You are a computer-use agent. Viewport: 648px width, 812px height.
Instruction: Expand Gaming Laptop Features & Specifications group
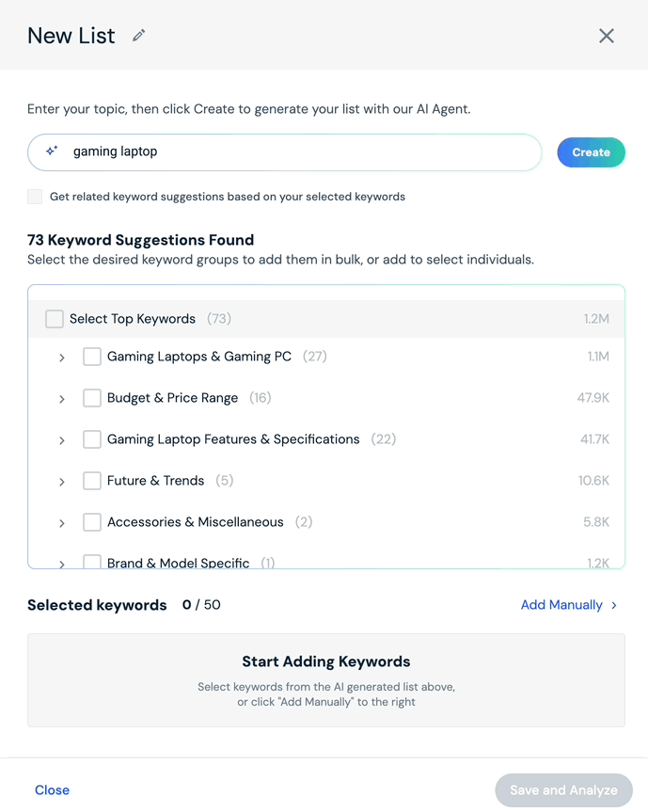pos(61,440)
